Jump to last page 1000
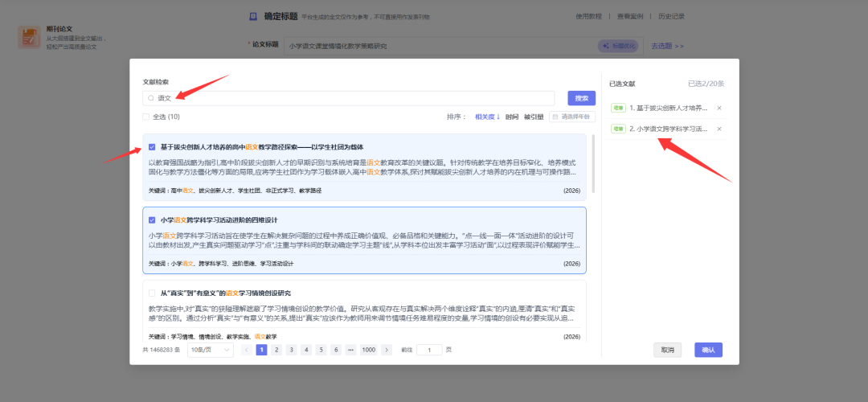This screenshot has width=868, height=402. point(369,350)
